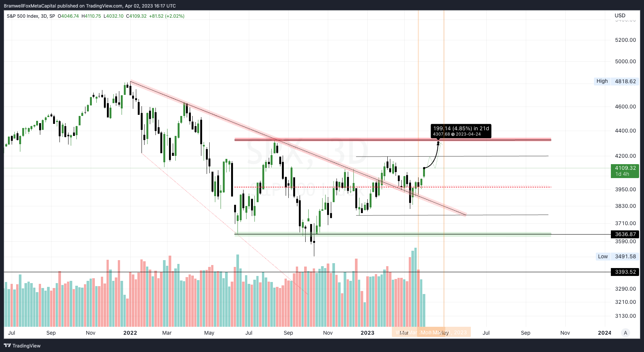Click the High 4818.62 price label
The image size is (644, 352).
(x=617, y=81)
